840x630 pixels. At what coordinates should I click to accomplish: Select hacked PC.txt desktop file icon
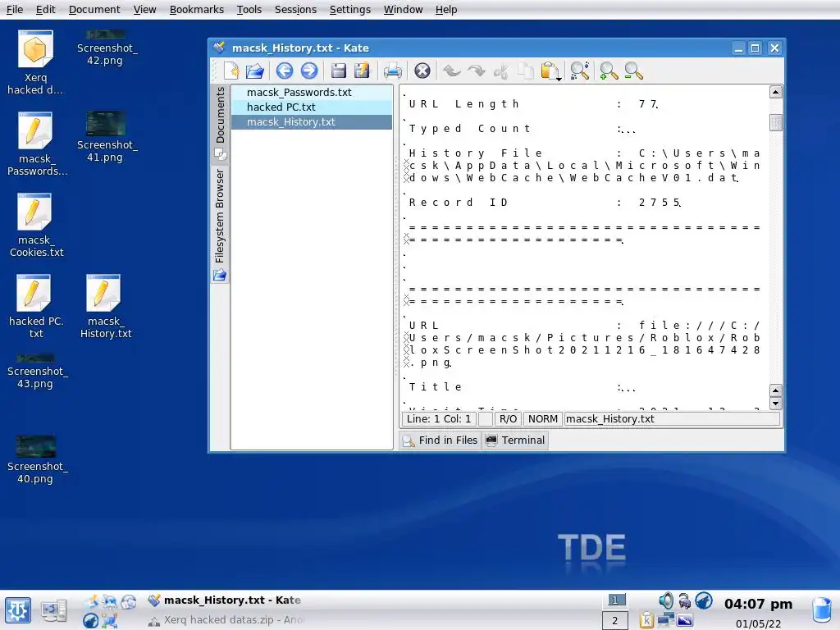(x=35, y=307)
